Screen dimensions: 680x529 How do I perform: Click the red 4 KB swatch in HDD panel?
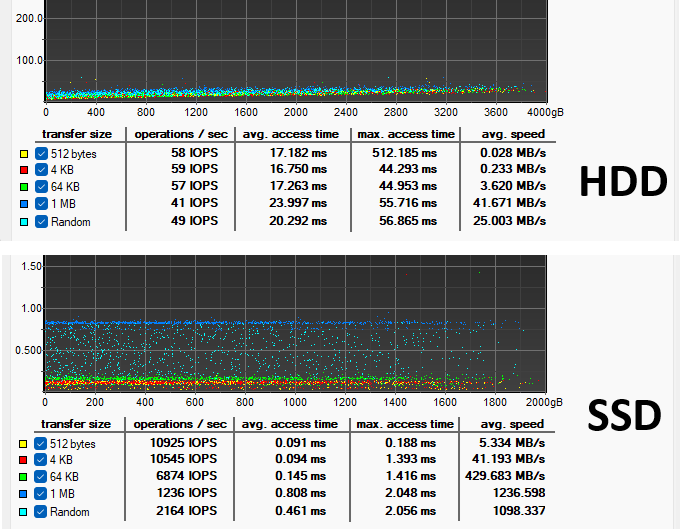click(x=24, y=170)
